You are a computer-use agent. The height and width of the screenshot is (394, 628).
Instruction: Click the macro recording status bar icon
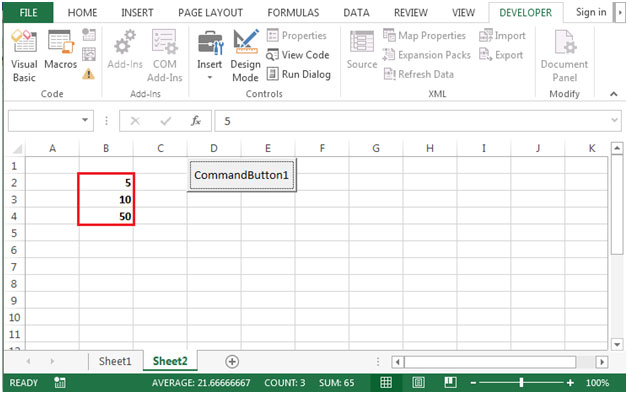(x=60, y=382)
